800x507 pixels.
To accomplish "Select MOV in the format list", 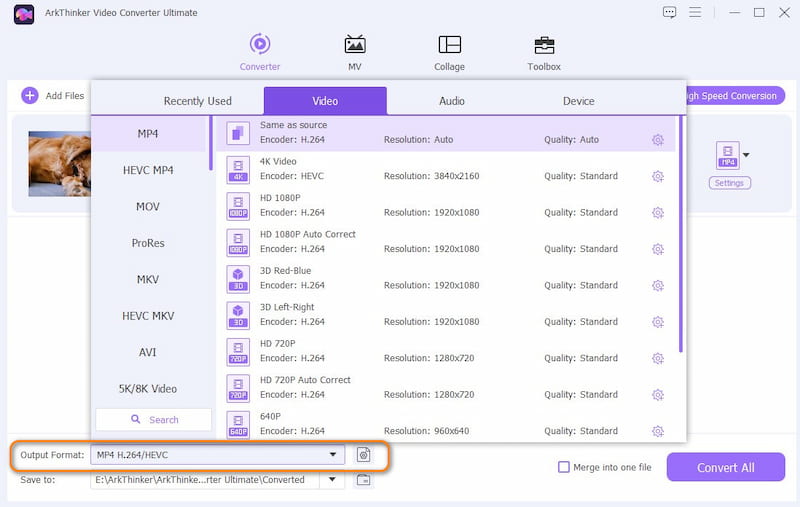I will (148, 207).
